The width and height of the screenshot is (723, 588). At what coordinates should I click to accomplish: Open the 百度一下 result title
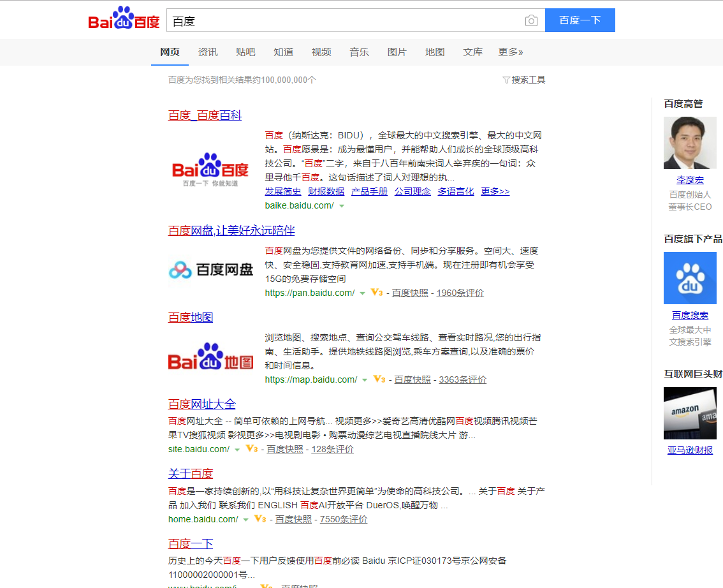tap(191, 544)
